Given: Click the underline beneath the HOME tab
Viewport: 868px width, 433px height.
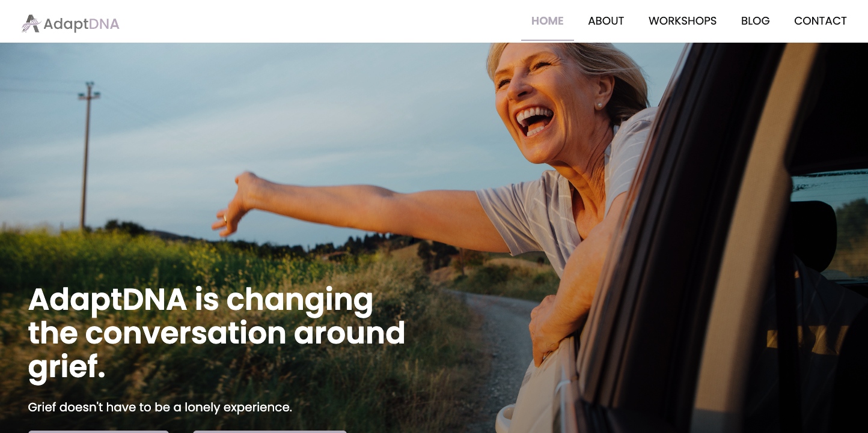Looking at the screenshot, I should pos(547,40).
